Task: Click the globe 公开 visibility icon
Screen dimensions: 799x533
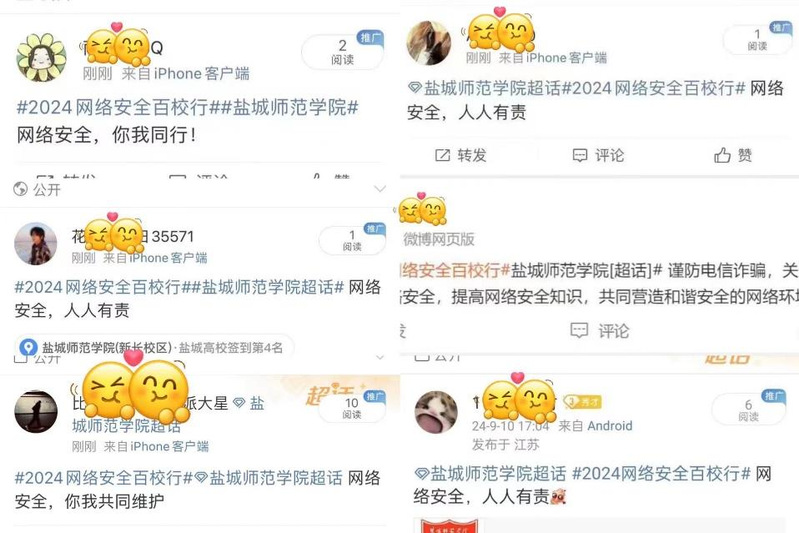Action: [20, 189]
